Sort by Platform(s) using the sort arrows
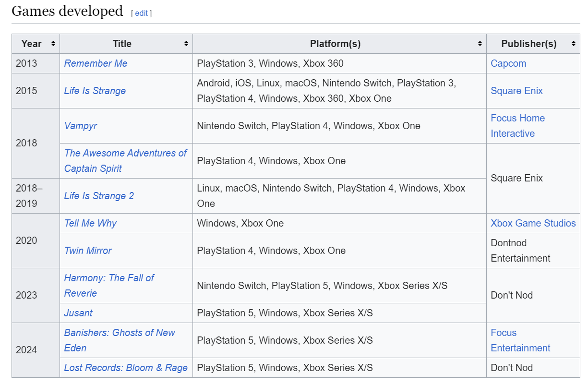The width and height of the screenshot is (588, 384). tap(480, 44)
